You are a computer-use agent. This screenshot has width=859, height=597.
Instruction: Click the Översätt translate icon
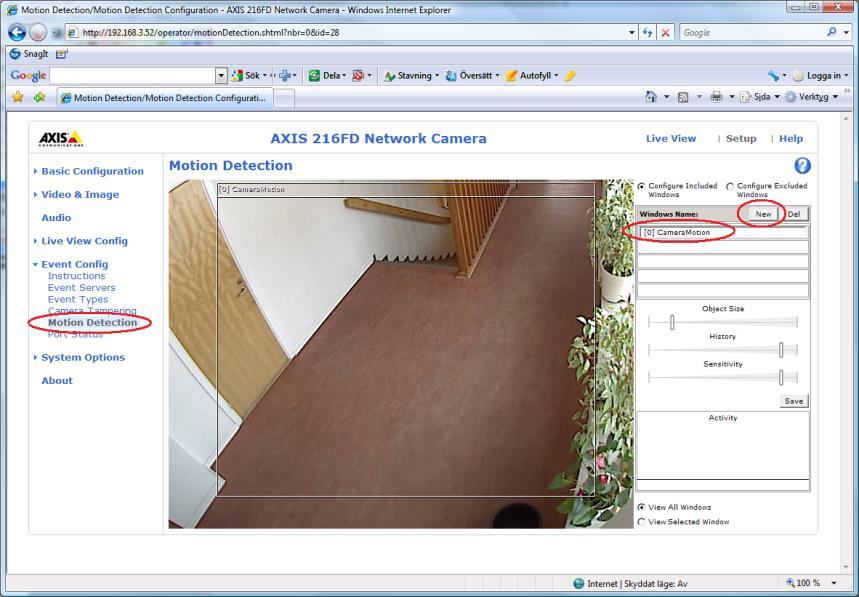coord(451,76)
